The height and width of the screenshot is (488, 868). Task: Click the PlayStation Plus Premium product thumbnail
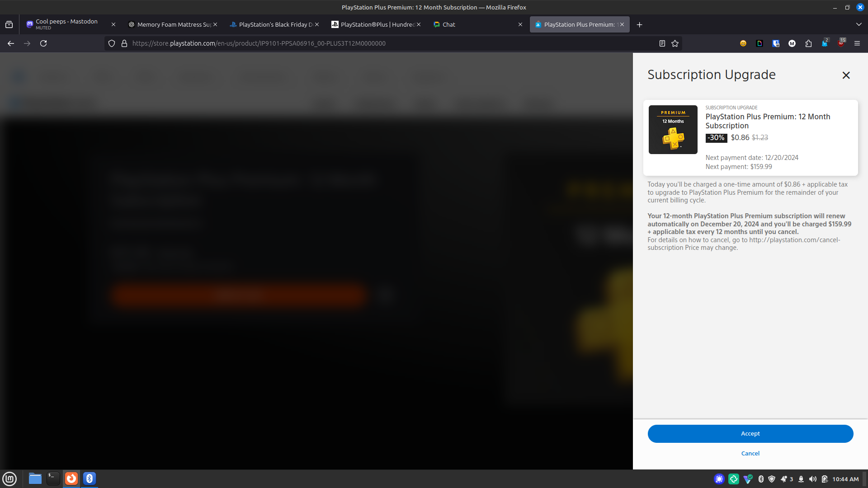[673, 130]
